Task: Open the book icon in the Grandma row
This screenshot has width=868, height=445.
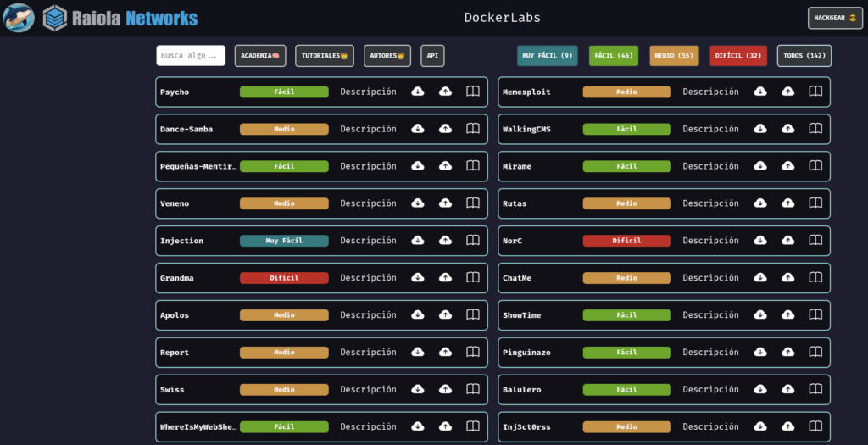Action: pyautogui.click(x=473, y=277)
